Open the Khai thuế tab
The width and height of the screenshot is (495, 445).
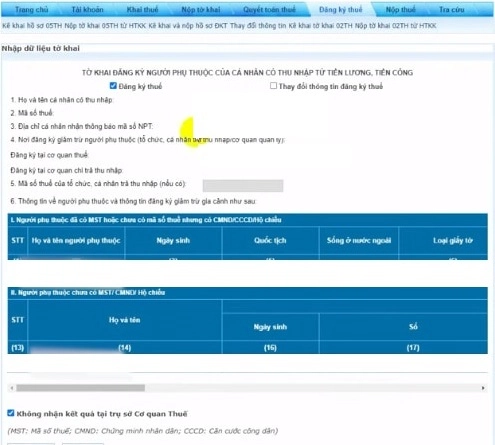click(142, 10)
